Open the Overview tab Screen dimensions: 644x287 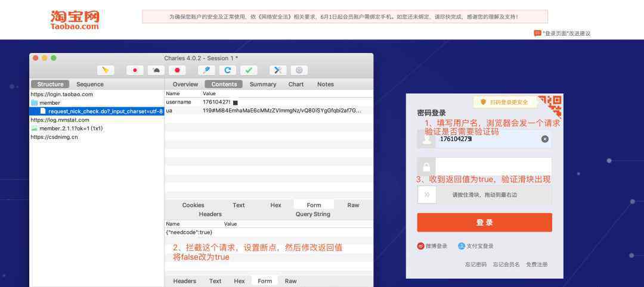[x=185, y=84]
